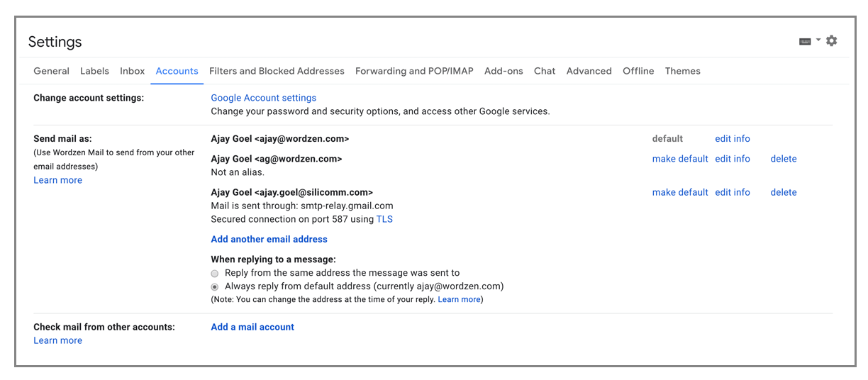This screenshot has height=380, width=868.
Task: Select 'Always reply from default address' option
Action: click(215, 287)
